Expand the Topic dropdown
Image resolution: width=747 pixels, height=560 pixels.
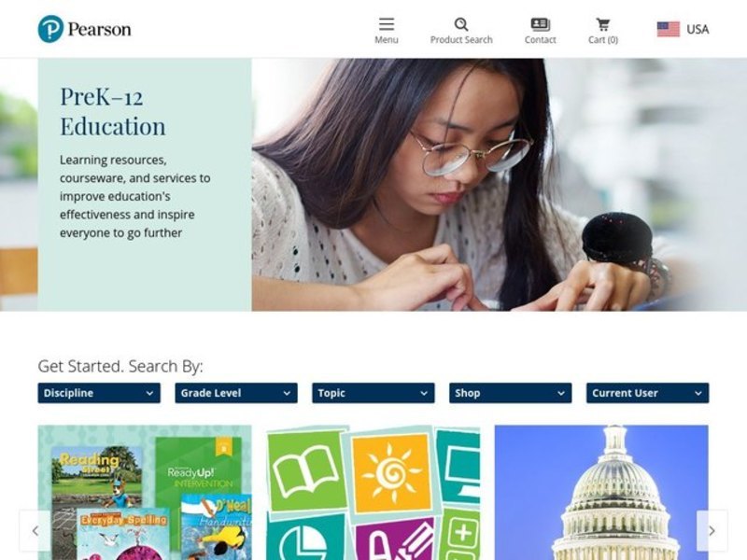tap(373, 393)
